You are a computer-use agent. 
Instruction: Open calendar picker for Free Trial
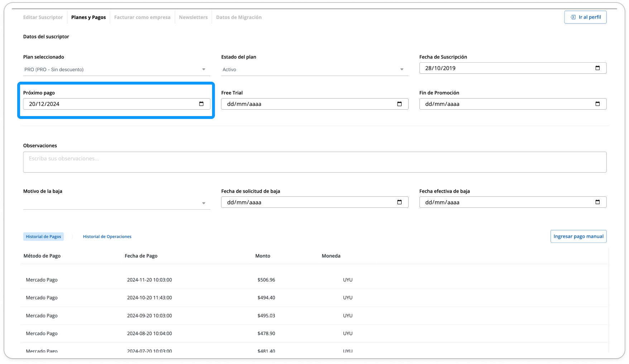coord(399,104)
